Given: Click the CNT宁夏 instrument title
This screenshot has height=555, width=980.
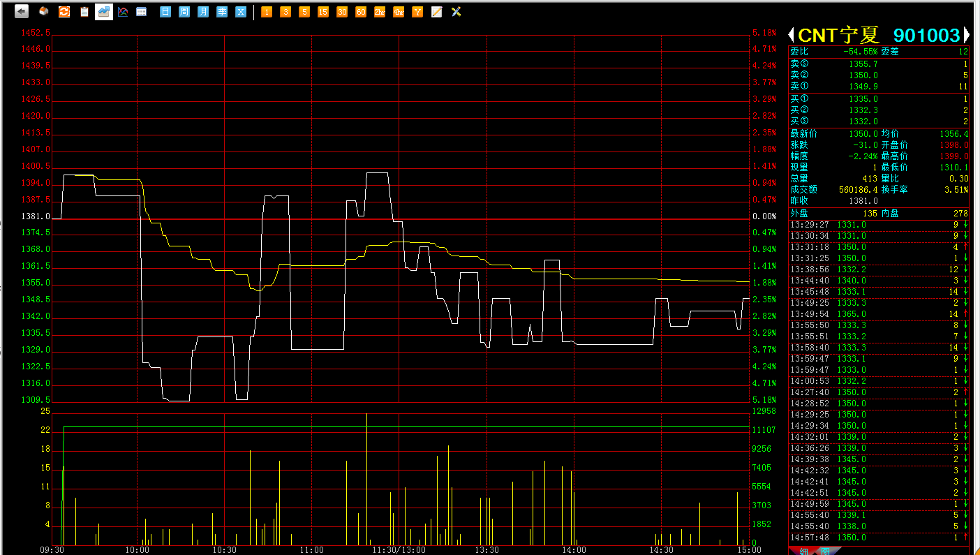Looking at the screenshot, I should pyautogui.click(x=839, y=35).
